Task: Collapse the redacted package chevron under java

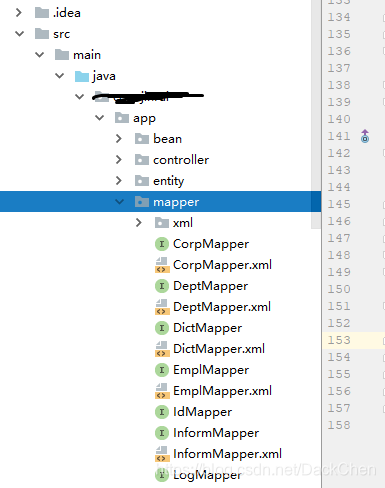Action: click(x=80, y=97)
